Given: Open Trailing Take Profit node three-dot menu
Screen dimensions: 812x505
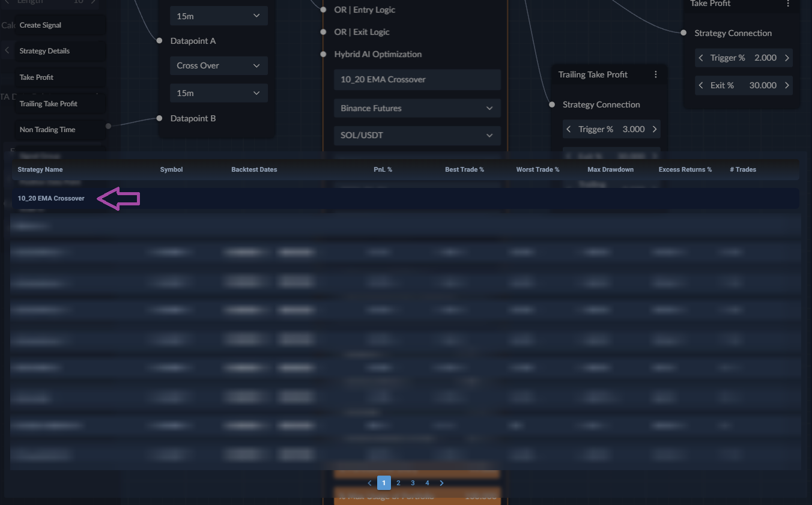Looking at the screenshot, I should click(656, 74).
